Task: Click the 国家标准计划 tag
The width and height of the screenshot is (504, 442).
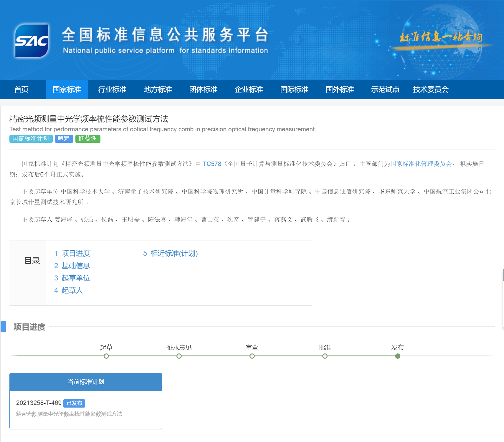Action: [x=31, y=139]
